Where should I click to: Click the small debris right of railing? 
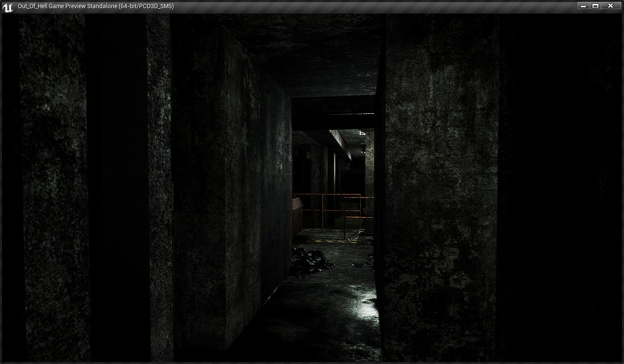click(363, 264)
